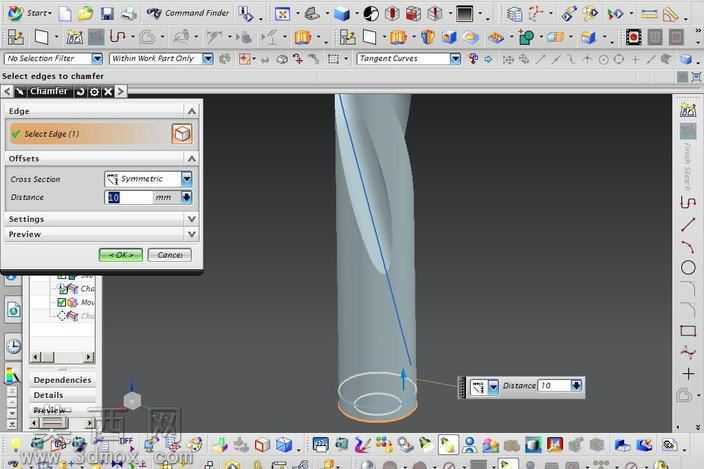Select the Line tool in right toolbar
This screenshot has height=469, width=704.
point(688,224)
